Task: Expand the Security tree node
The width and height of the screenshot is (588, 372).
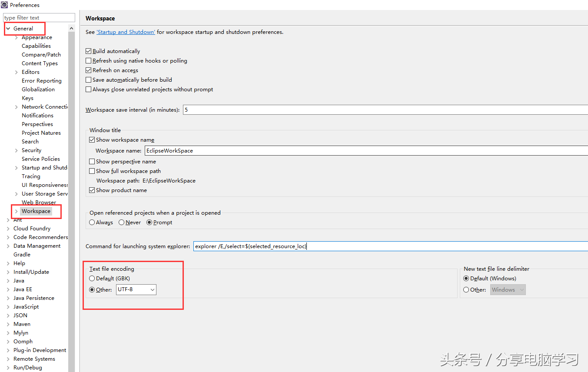Action: [17, 150]
